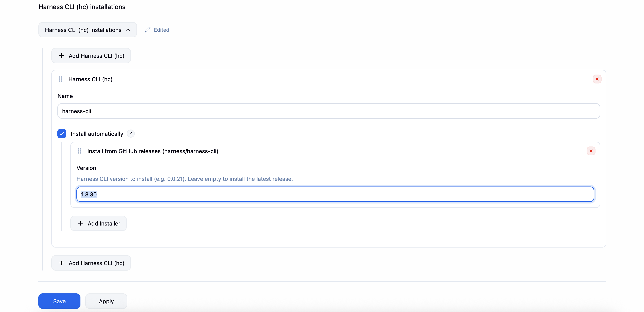Remove the Install from GitHub releases installer

pos(591,151)
